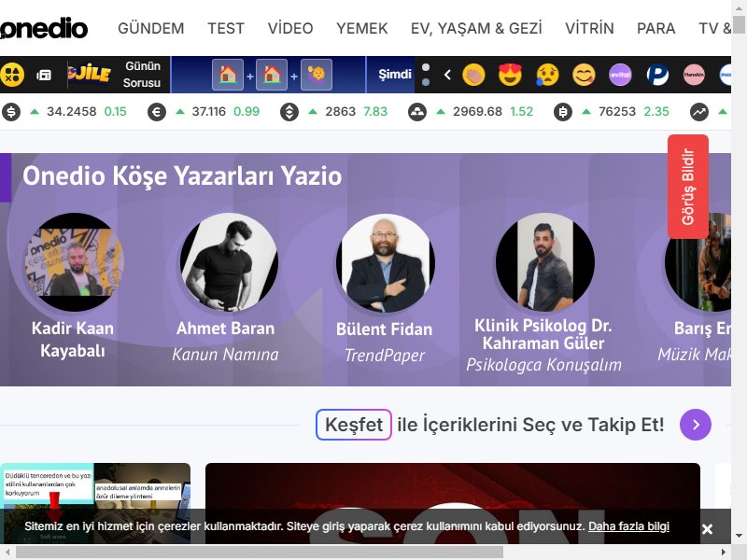Dismiss the cookie notice banner
The width and height of the screenshot is (747, 560).
click(707, 529)
